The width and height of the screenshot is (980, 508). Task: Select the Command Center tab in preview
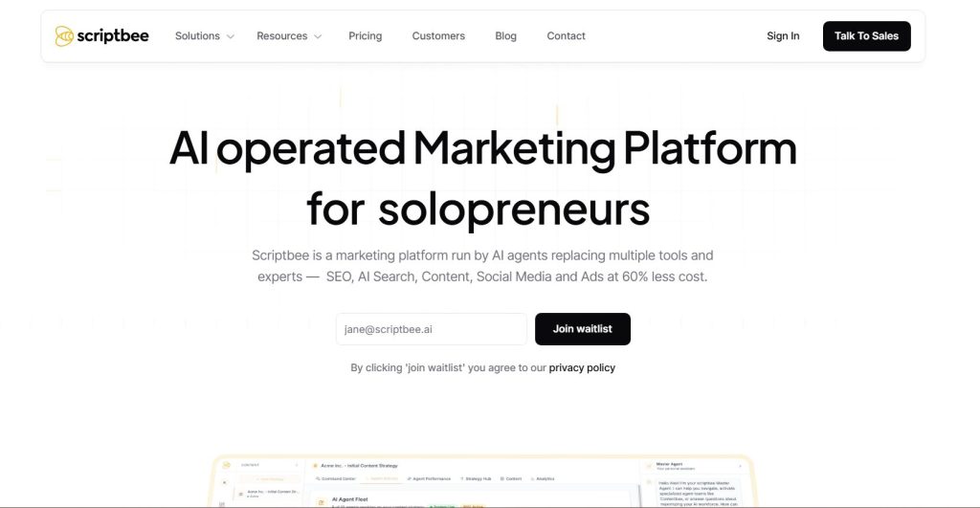(339, 478)
